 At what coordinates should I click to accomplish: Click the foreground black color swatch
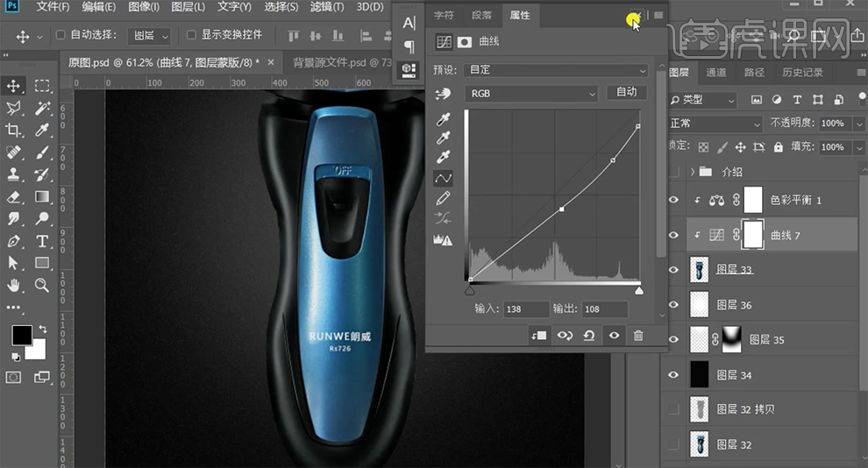(x=22, y=334)
